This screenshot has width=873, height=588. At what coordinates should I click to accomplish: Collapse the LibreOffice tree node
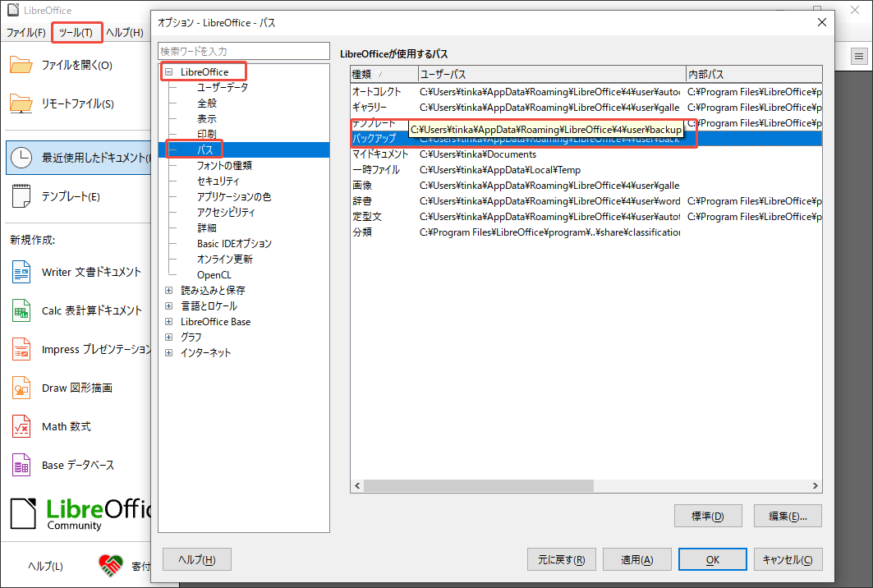click(168, 71)
